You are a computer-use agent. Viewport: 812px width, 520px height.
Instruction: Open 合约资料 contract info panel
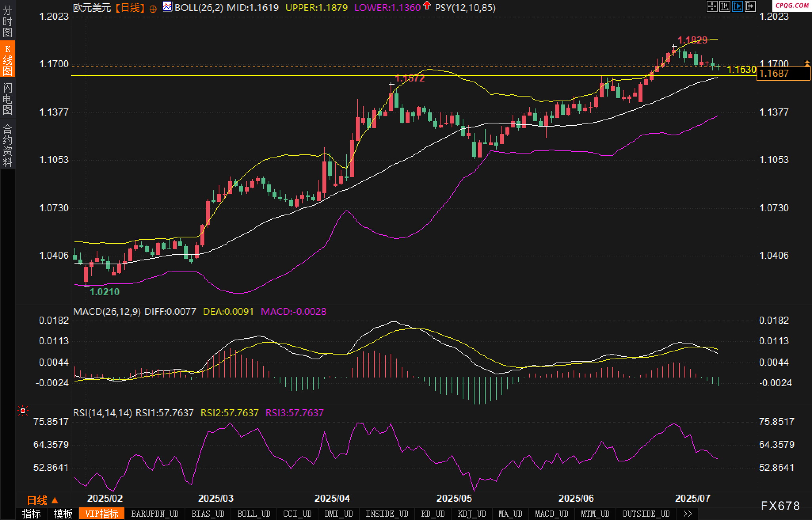point(8,145)
